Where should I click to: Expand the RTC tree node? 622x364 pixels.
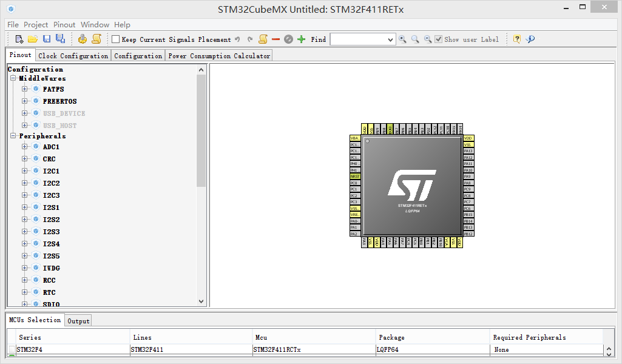click(25, 292)
